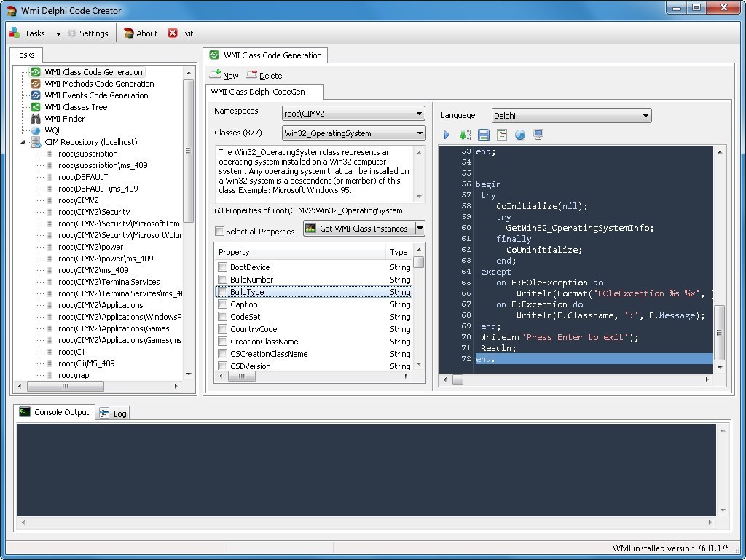Click the Console Output tab icon
The width and height of the screenshot is (746, 560).
tap(25, 411)
